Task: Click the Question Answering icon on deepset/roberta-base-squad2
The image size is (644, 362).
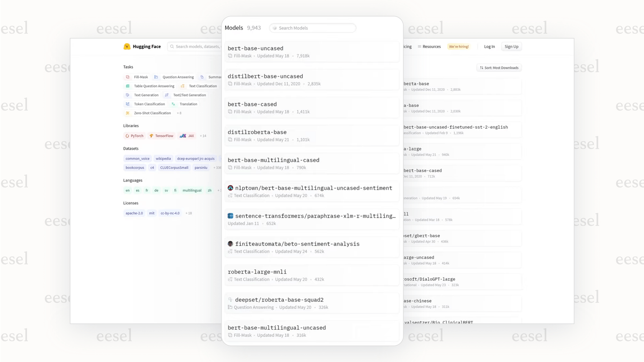Action: click(230, 307)
